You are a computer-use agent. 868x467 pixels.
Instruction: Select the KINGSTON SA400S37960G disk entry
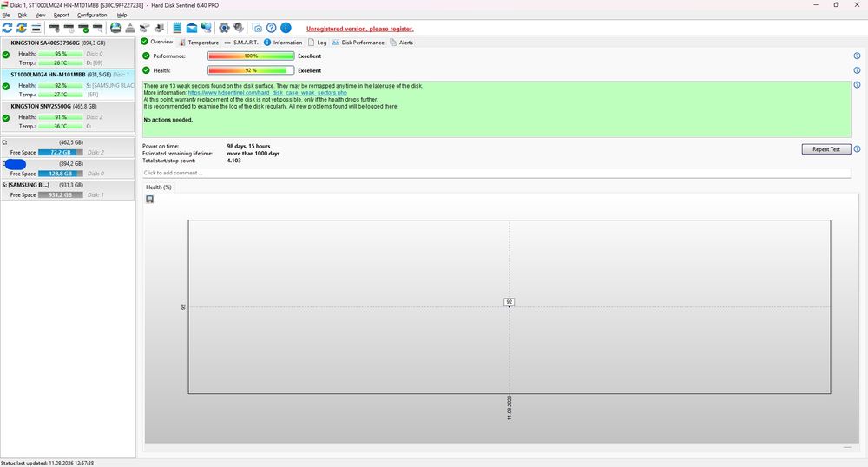(x=68, y=53)
